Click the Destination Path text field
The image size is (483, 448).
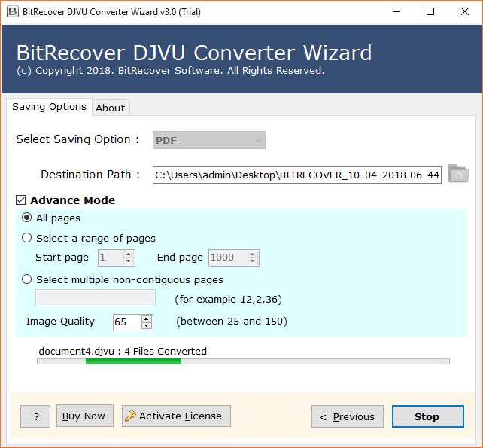pyautogui.click(x=297, y=175)
